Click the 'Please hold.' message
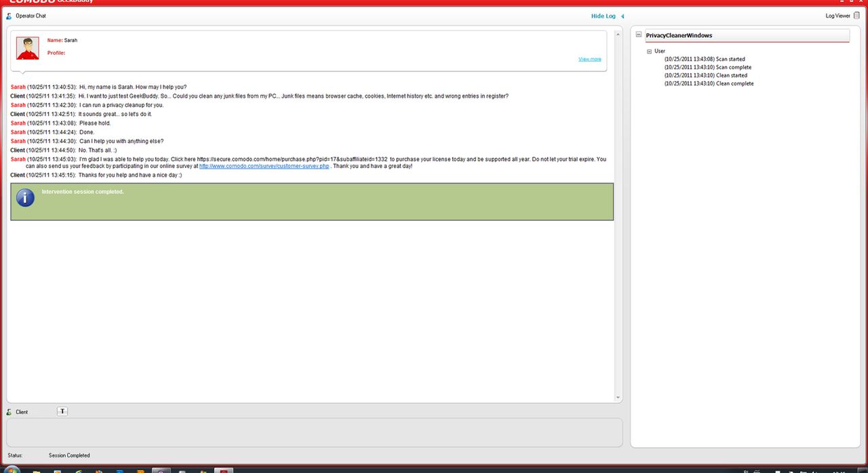 click(x=60, y=123)
